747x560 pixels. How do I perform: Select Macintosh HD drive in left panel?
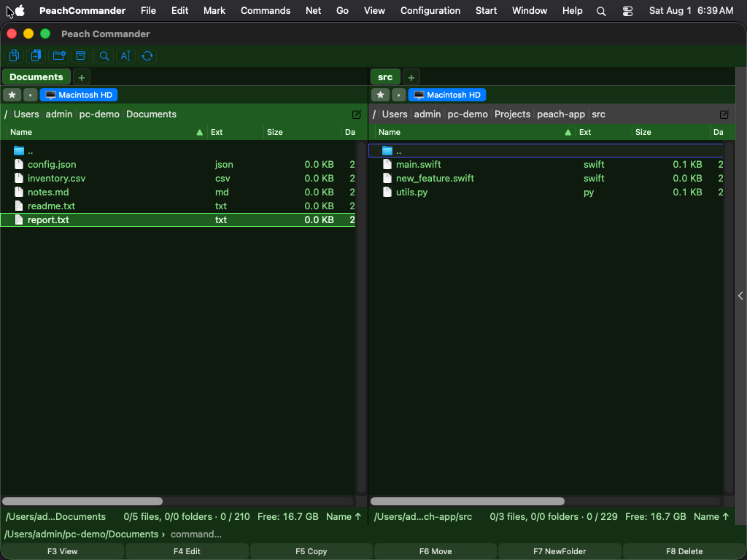click(79, 95)
